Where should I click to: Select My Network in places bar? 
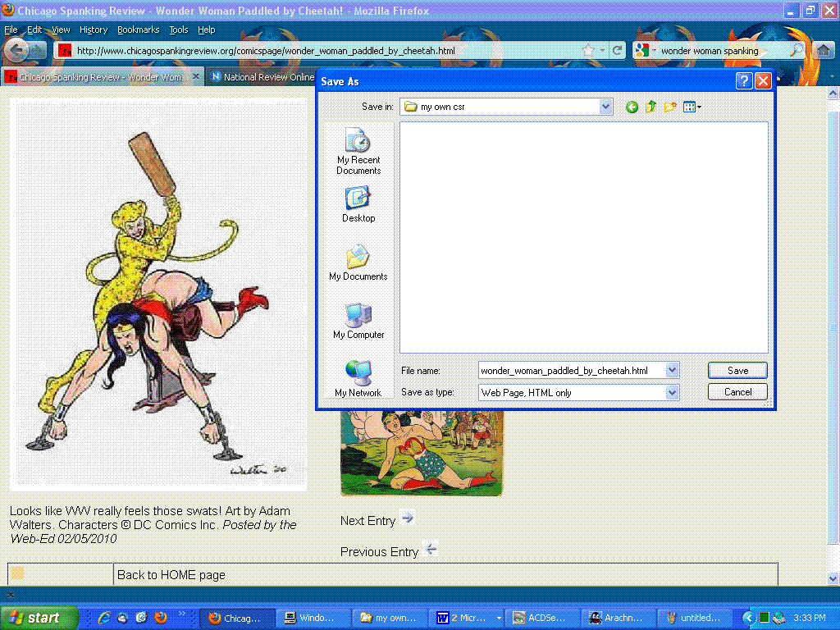point(358,379)
